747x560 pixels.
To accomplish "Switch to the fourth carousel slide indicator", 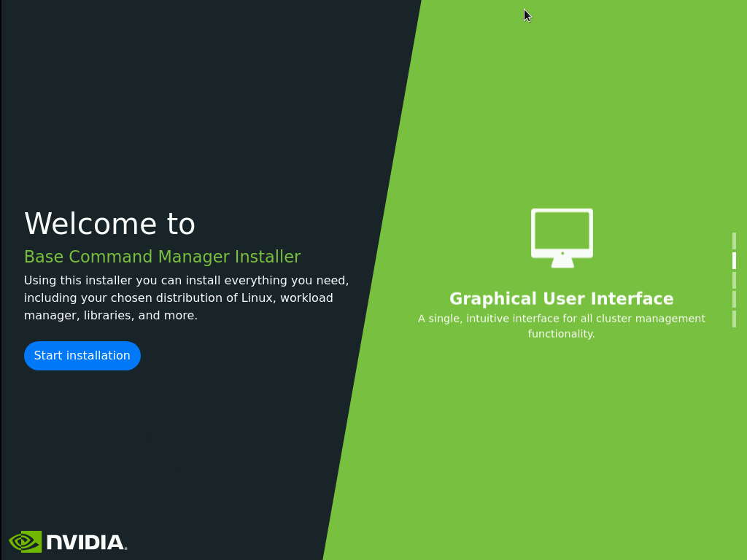I will [x=734, y=300].
